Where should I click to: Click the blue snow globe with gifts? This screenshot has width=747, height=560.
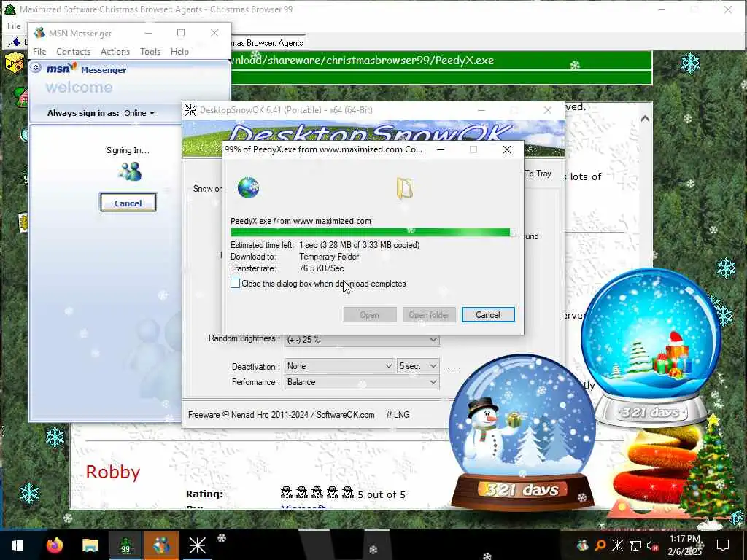point(651,347)
